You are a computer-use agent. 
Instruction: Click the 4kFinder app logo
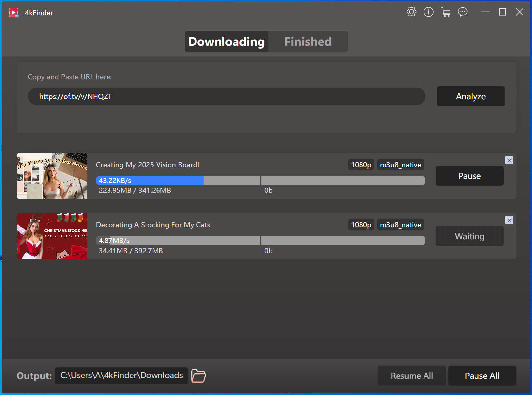(13, 13)
